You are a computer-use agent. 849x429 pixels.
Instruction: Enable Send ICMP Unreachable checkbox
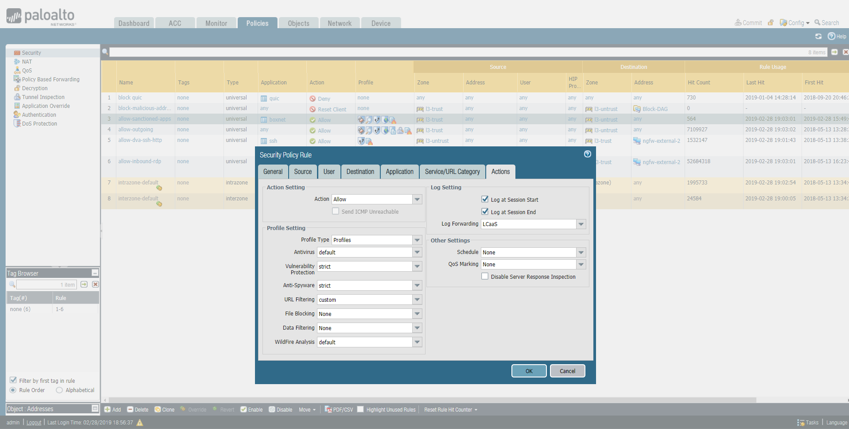(336, 212)
